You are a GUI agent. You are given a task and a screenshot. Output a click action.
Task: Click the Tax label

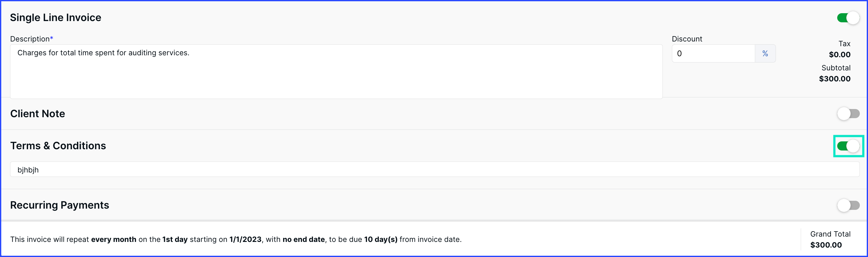[844, 44]
